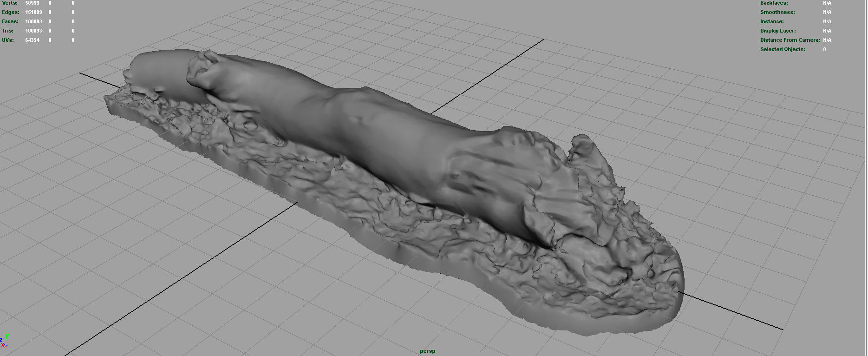Viewport: 868px width, 356px height.
Task: Click the UV count value 64354
Action: [32, 40]
